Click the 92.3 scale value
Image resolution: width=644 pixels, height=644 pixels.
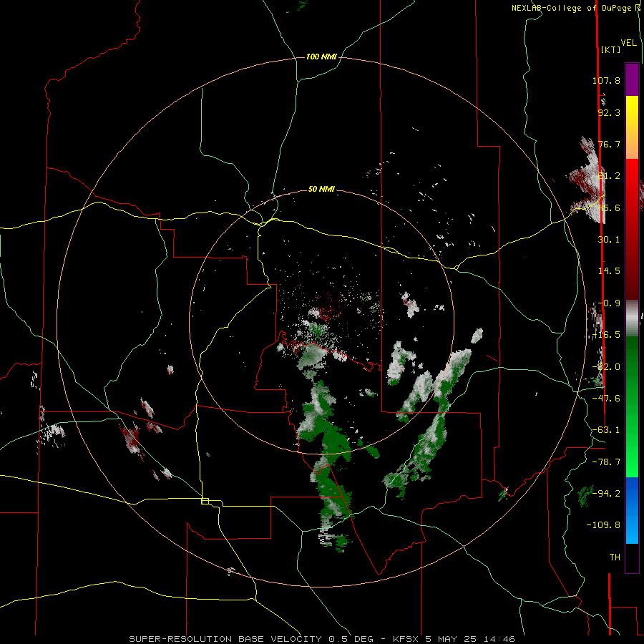point(609,112)
